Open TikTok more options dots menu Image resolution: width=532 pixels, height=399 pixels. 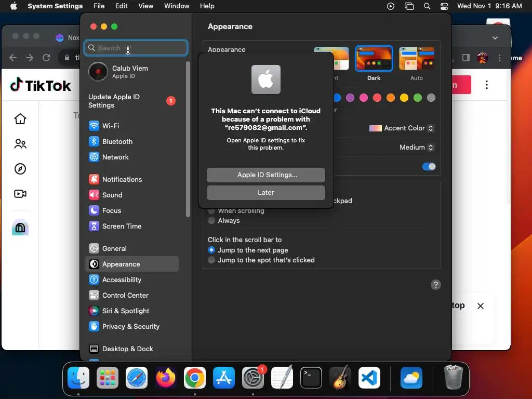pos(486,85)
